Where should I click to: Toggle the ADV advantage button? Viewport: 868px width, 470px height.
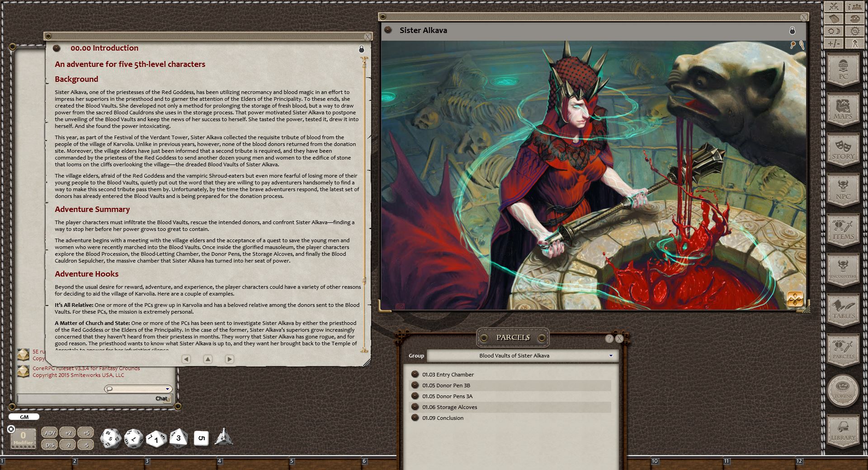coord(50,432)
